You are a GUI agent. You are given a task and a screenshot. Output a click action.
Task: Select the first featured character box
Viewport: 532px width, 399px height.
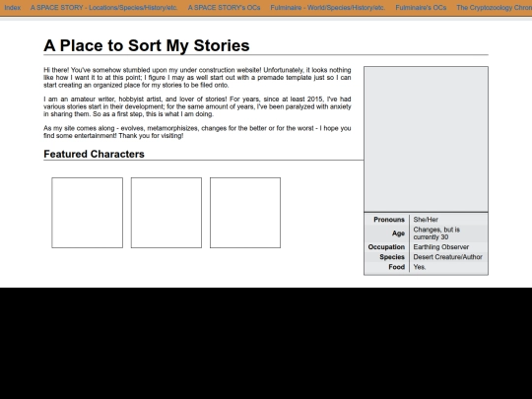[x=88, y=213]
